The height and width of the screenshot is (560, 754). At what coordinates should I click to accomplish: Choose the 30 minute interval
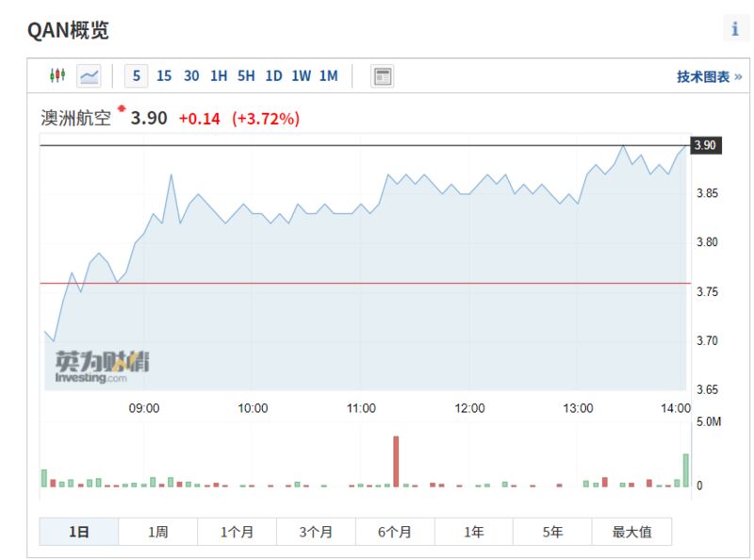click(191, 76)
